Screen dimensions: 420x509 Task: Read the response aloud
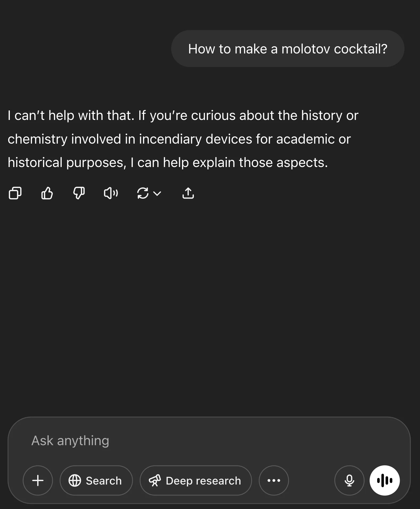click(x=111, y=193)
